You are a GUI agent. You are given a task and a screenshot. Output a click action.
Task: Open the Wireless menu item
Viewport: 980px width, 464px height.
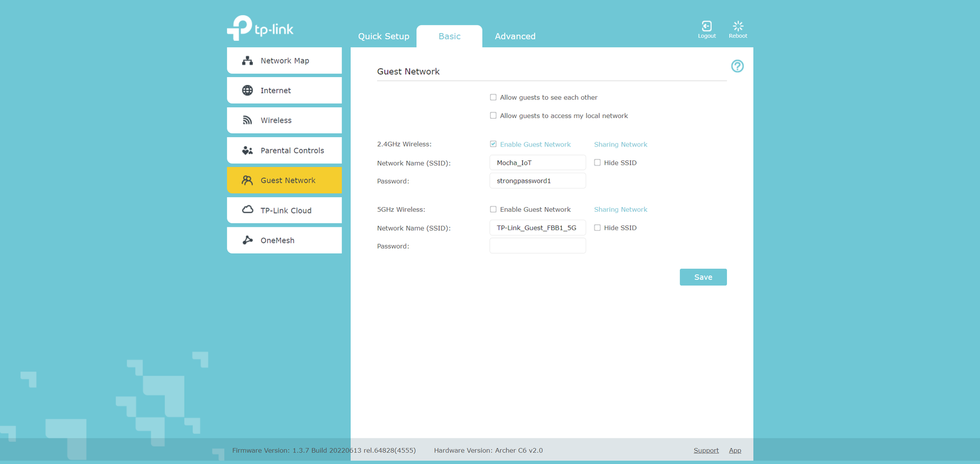284,120
